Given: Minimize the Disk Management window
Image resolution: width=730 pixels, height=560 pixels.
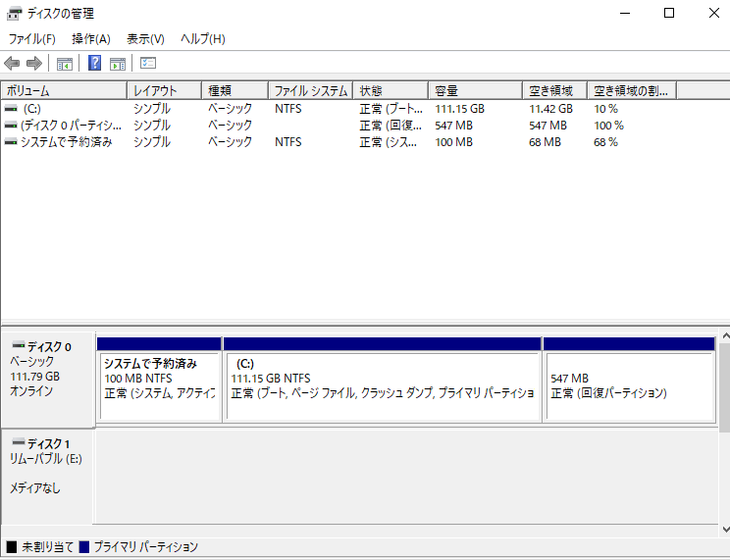Looking at the screenshot, I should tap(625, 13).
